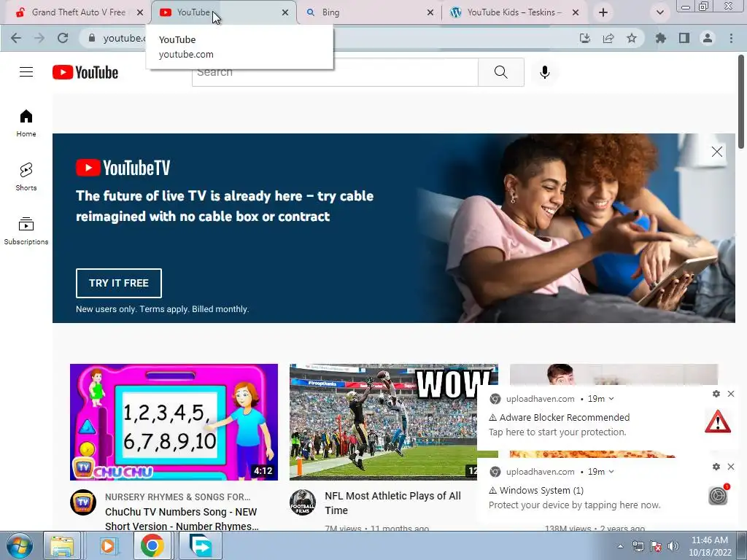Viewport: 747px width, 560px height.
Task: Open a new tab with the plus button
Action: point(603,12)
